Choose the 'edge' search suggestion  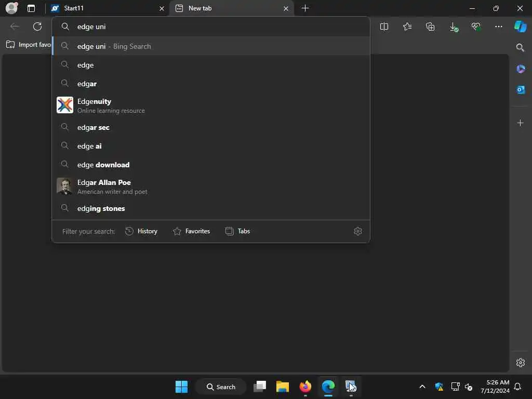[x=211, y=65]
